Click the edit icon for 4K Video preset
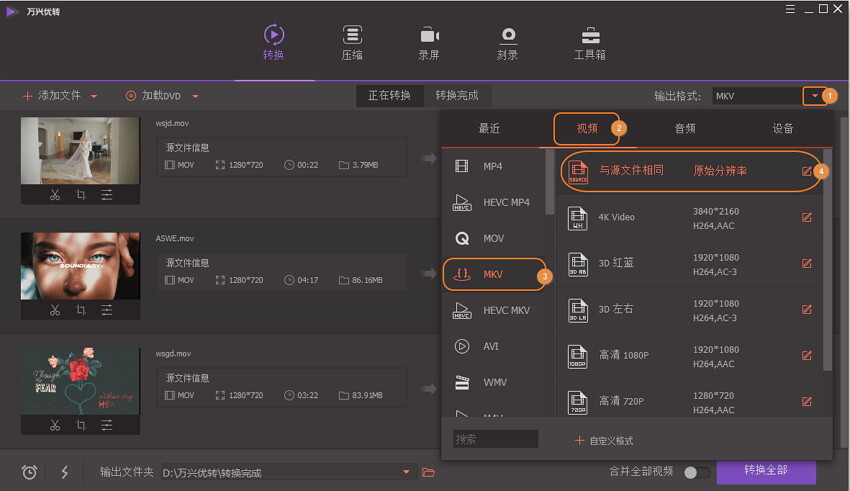Screen dimensions: 850x491 (x=807, y=217)
